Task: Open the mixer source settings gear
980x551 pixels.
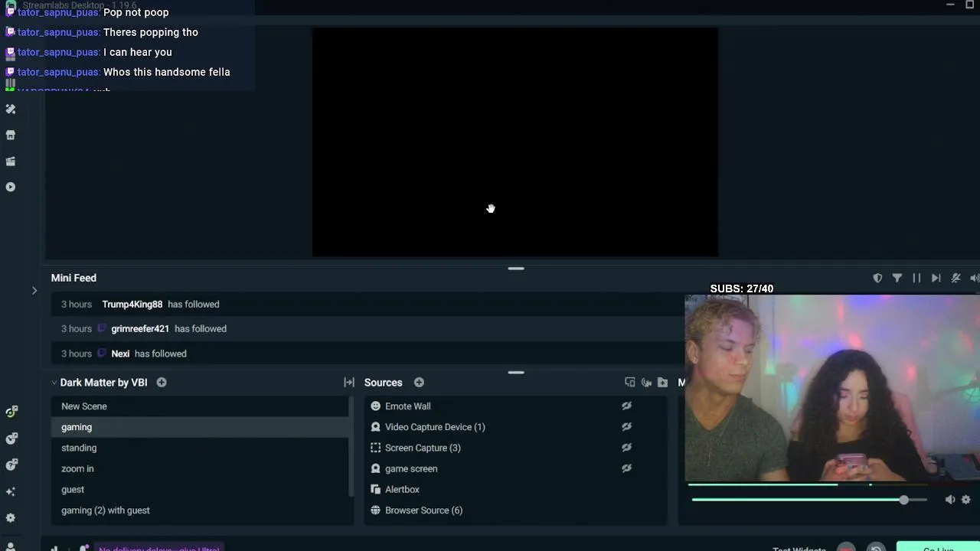Action: pyautogui.click(x=966, y=500)
